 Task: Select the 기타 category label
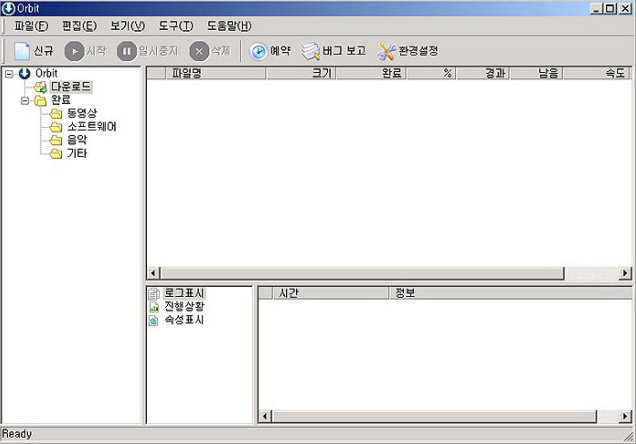[77, 154]
